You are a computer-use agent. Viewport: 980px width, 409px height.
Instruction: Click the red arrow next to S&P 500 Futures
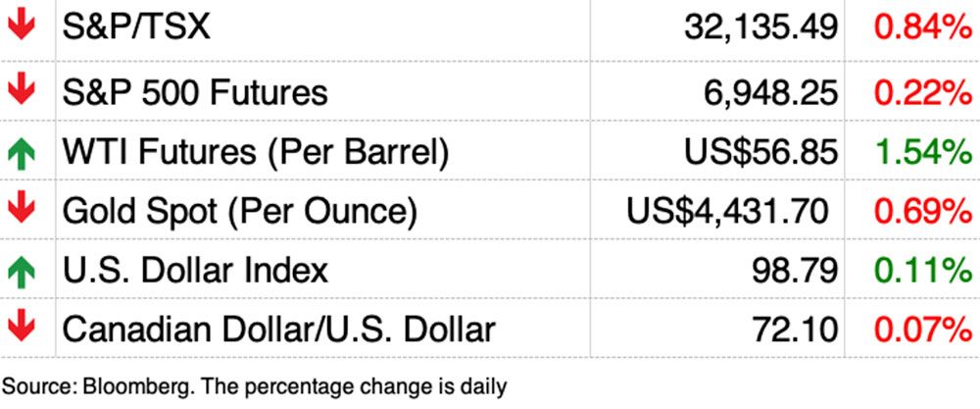click(x=21, y=90)
